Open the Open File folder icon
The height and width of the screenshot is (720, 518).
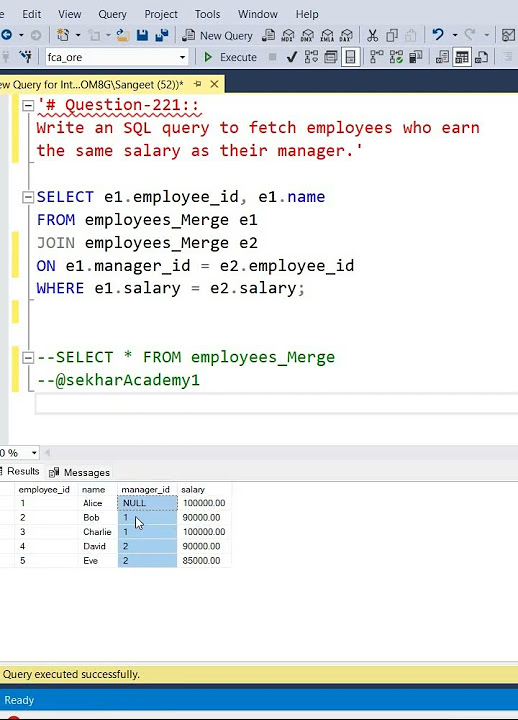click(x=122, y=35)
